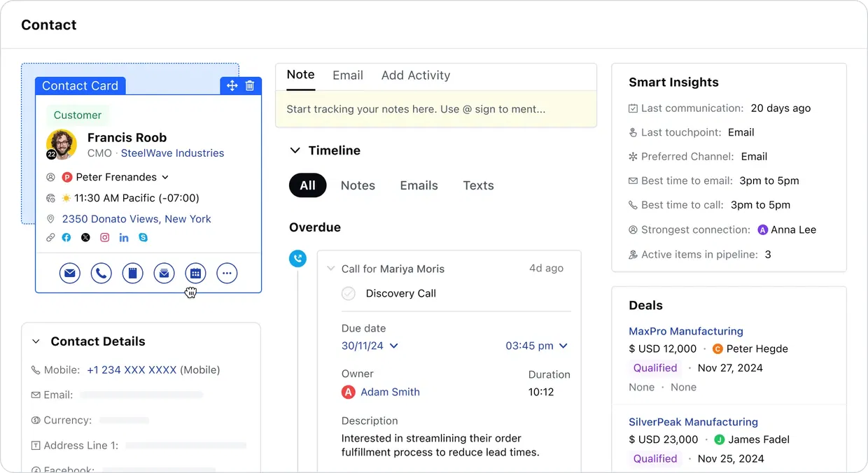The height and width of the screenshot is (473, 868).
Task: Open the Instagram icon in Contact Card
Action: point(105,238)
